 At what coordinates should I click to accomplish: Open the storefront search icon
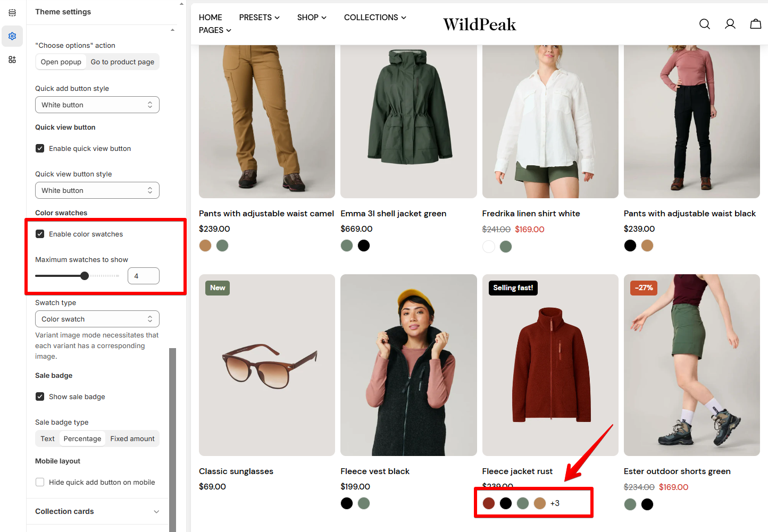[705, 24]
